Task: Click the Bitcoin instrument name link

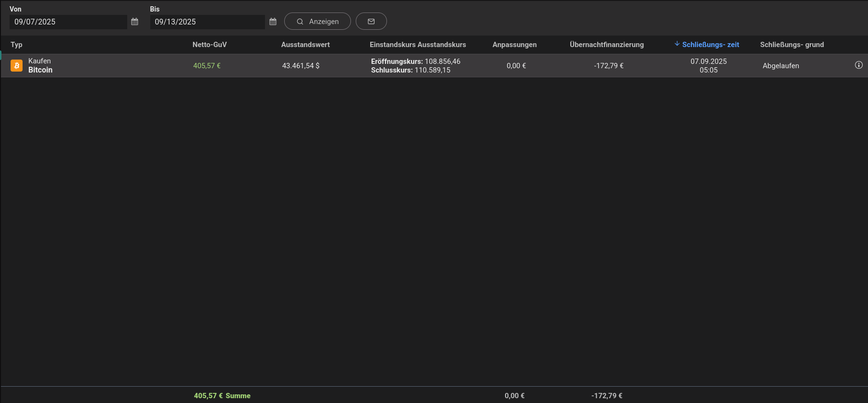Action: [40, 70]
